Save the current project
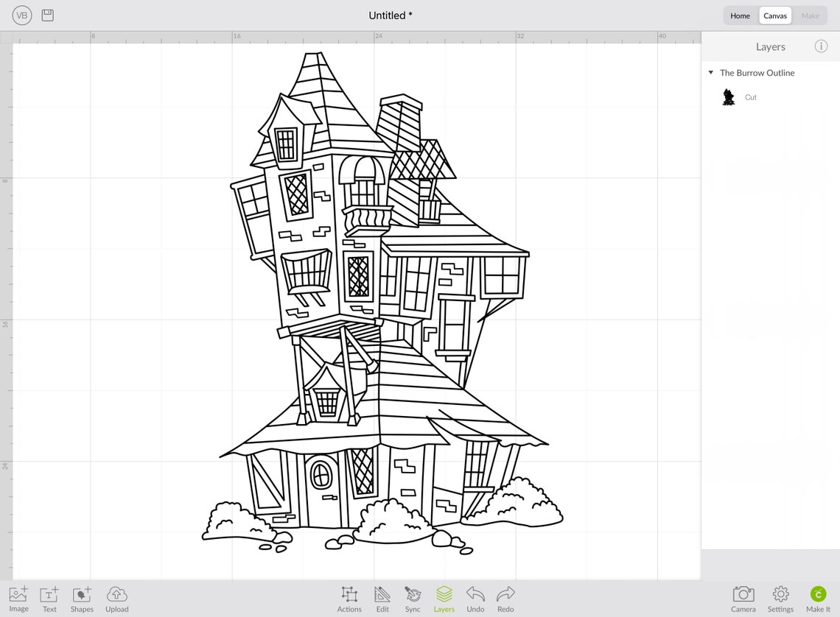Image resolution: width=840 pixels, height=617 pixels. click(47, 15)
